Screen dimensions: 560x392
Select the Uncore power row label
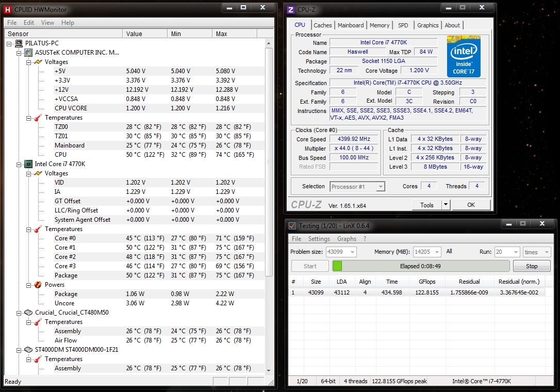64,303
